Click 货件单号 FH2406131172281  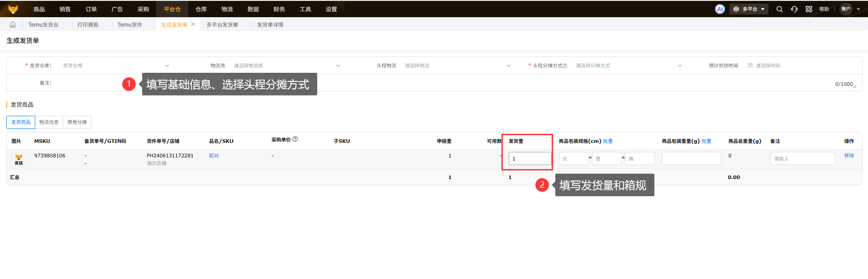(x=170, y=156)
